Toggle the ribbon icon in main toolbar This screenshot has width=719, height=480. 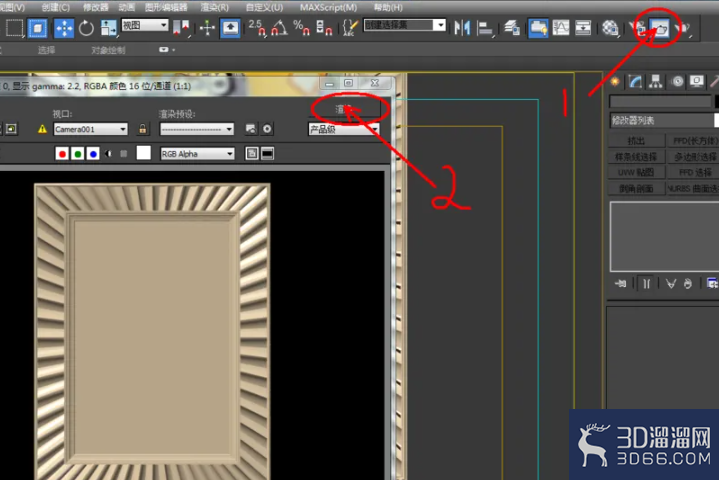(x=538, y=28)
